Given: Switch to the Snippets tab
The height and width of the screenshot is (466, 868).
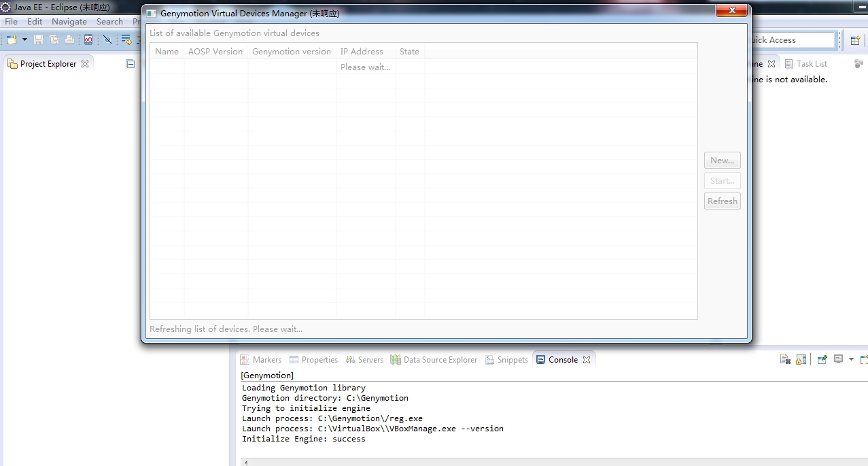Looking at the screenshot, I should coord(506,360).
